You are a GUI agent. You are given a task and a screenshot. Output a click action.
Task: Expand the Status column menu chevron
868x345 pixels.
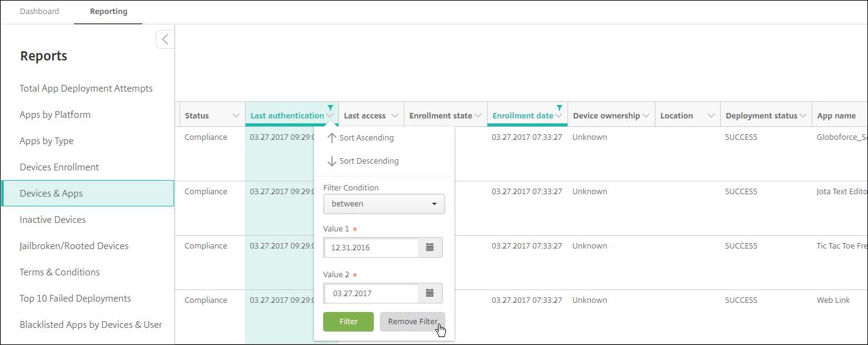(236, 116)
